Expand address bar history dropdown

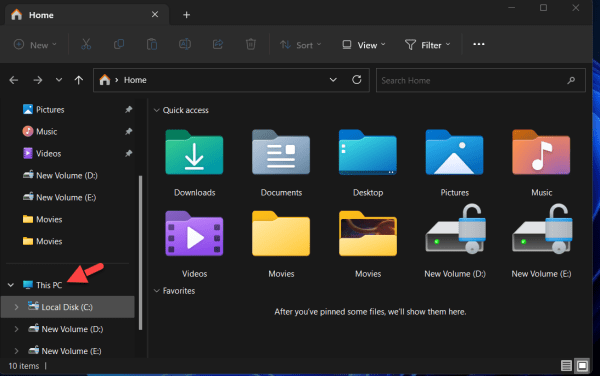[x=333, y=80]
